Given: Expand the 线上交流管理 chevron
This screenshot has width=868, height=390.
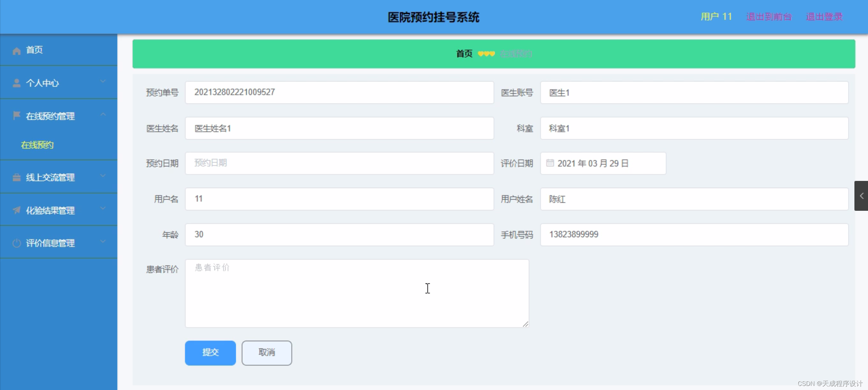Looking at the screenshot, I should coord(103,176).
